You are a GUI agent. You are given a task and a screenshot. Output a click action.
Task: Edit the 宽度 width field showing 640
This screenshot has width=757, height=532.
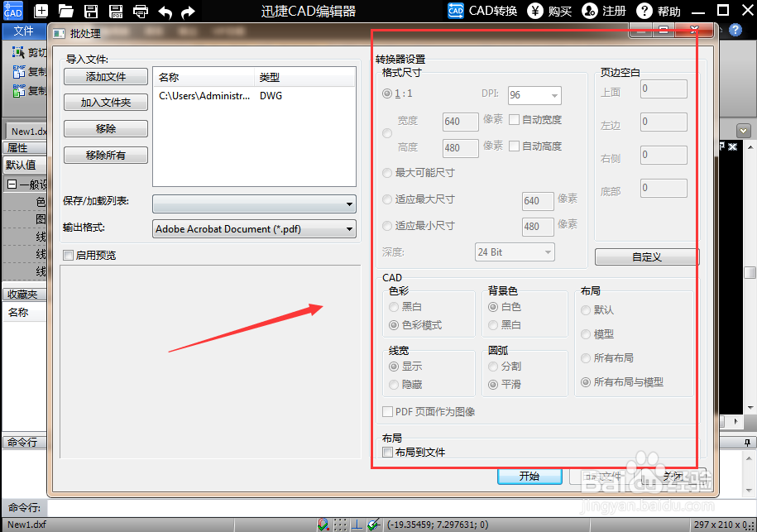point(460,121)
